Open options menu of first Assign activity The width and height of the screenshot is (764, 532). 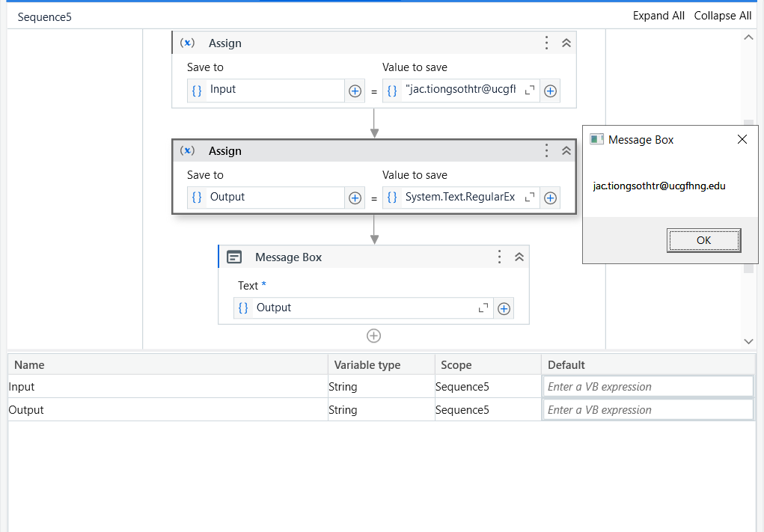point(547,43)
